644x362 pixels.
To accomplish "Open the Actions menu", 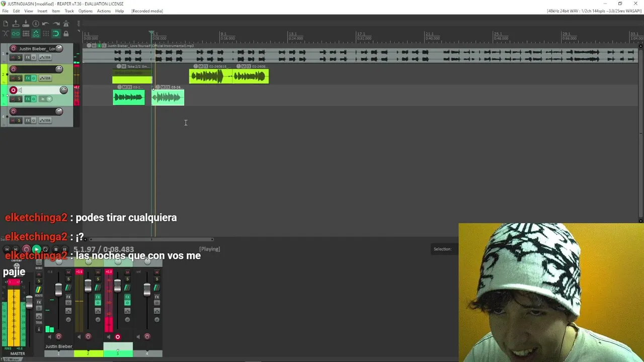I will pos(104,11).
